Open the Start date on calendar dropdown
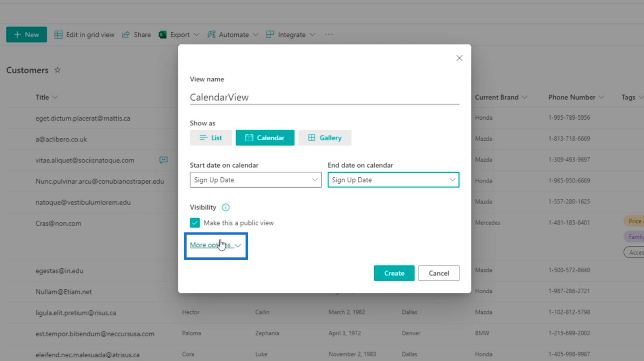The width and height of the screenshot is (644, 361). click(x=256, y=180)
